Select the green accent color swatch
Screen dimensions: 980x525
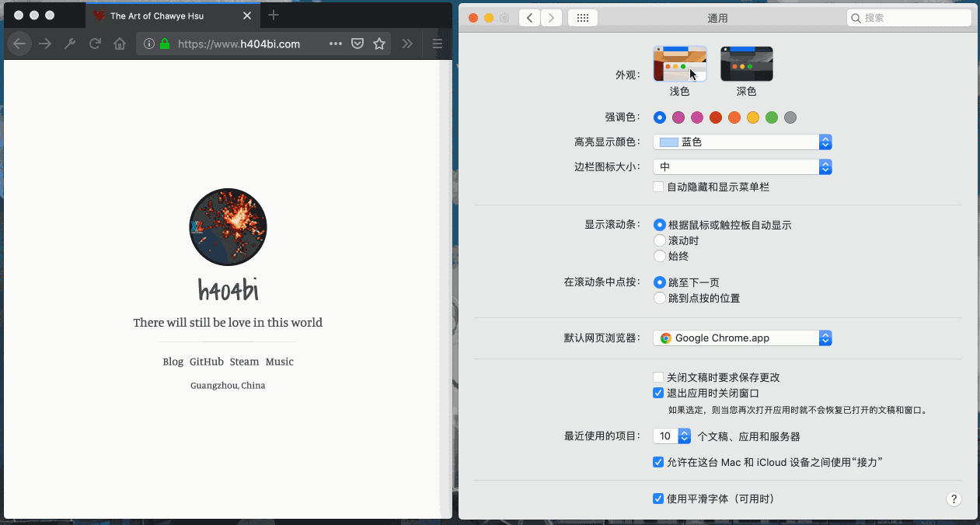click(772, 117)
